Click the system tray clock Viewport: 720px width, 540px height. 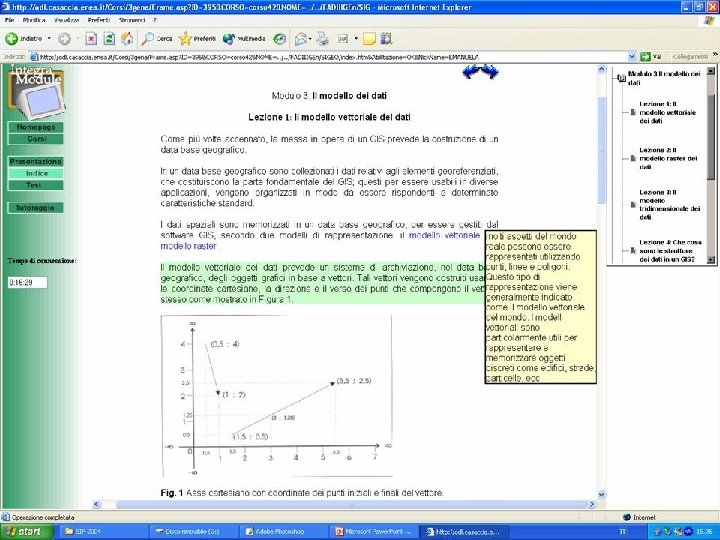click(x=705, y=532)
